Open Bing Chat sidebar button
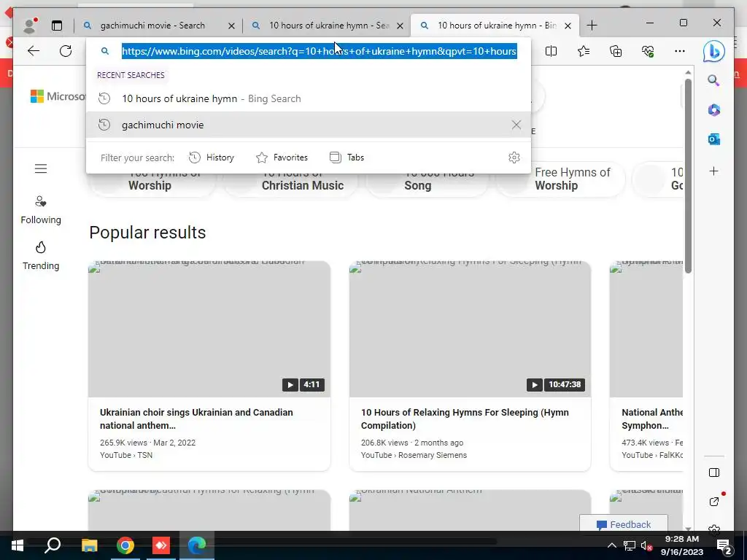Viewport: 747px width, 560px height. point(713,52)
